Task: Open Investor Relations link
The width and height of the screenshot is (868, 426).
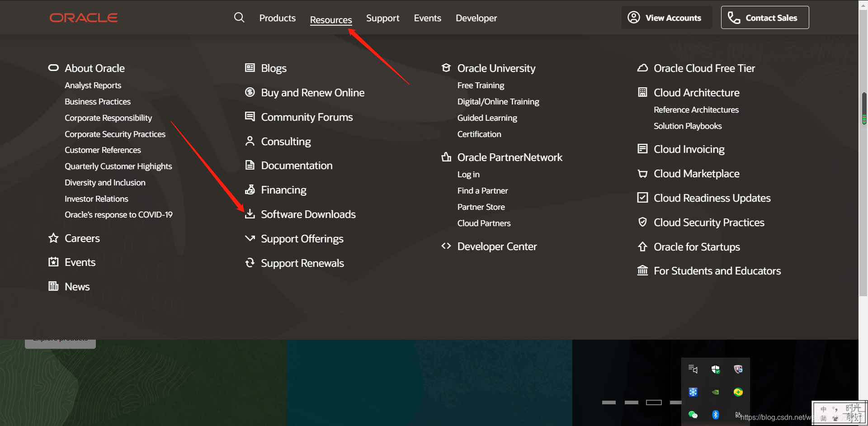Action: coord(97,199)
